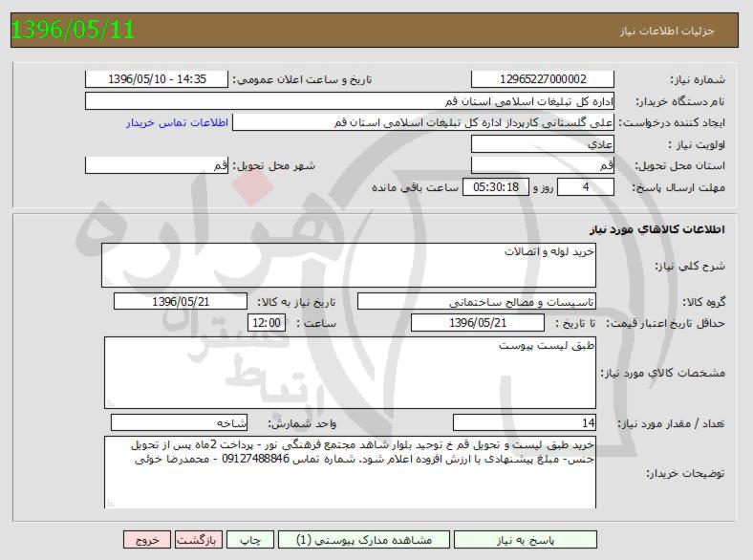This screenshot has width=753, height=560.
Task: Click the چاپ print button
Action: 250,540
